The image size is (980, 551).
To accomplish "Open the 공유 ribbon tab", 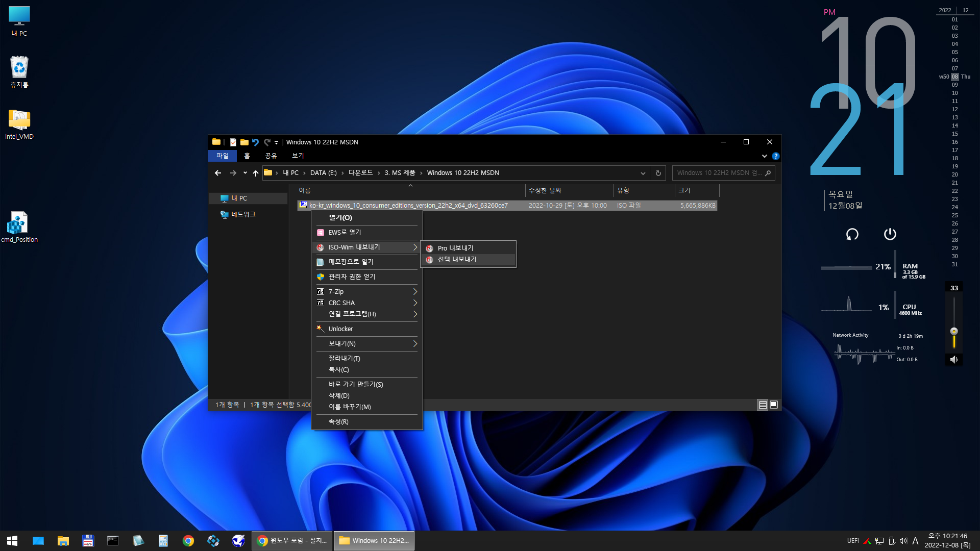I will [271, 156].
